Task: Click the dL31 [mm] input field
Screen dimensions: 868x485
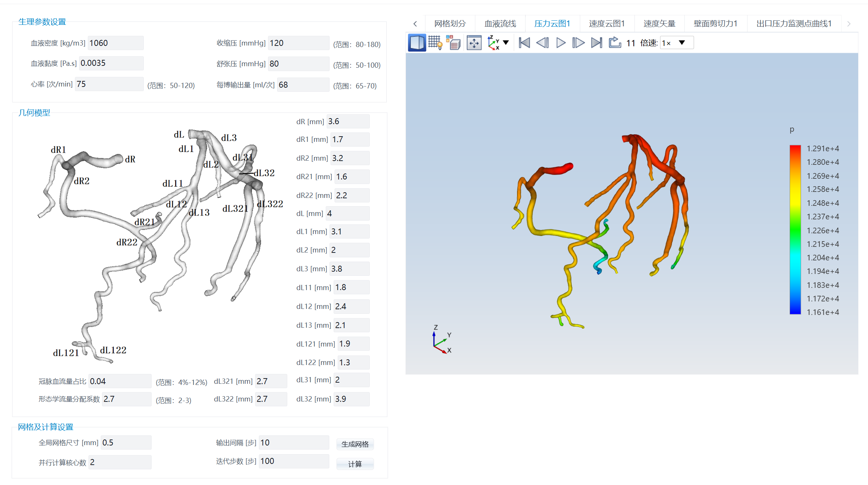Action: [x=352, y=380]
